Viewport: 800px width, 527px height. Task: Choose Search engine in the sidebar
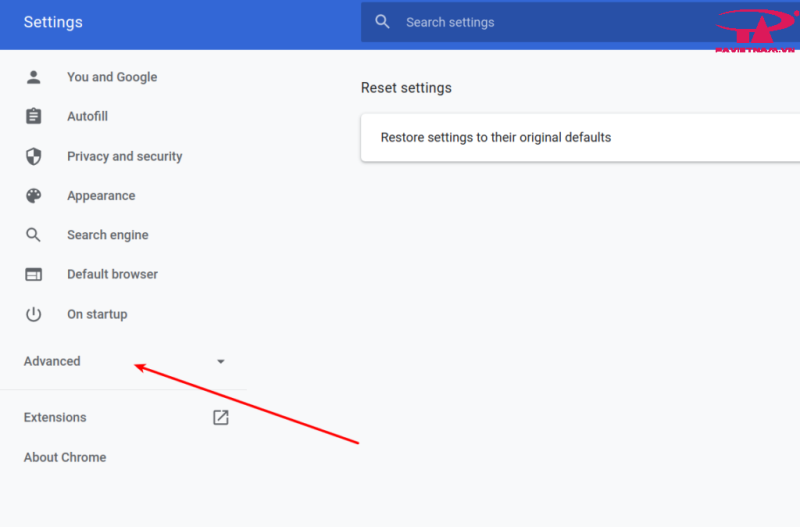click(x=107, y=235)
